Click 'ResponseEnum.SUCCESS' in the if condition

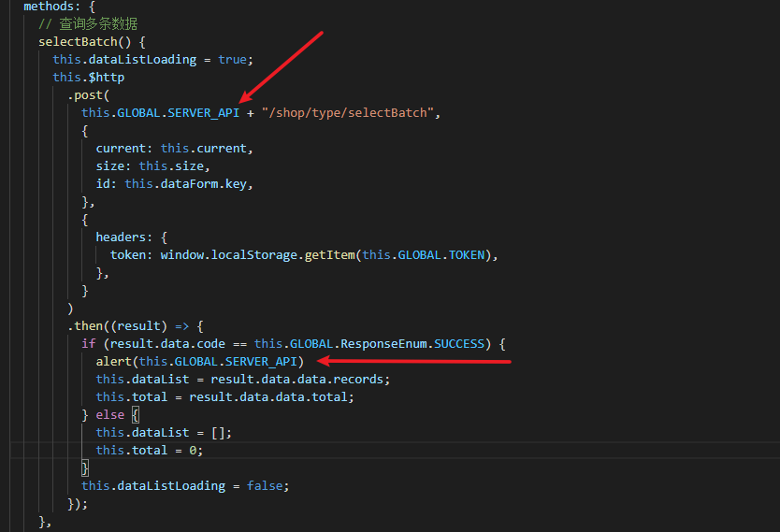click(x=412, y=343)
